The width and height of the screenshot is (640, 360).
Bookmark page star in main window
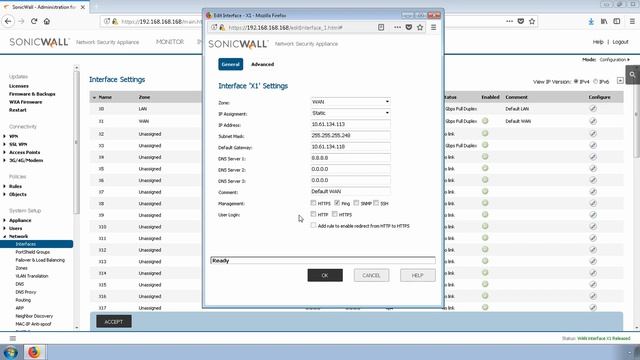coord(532,21)
